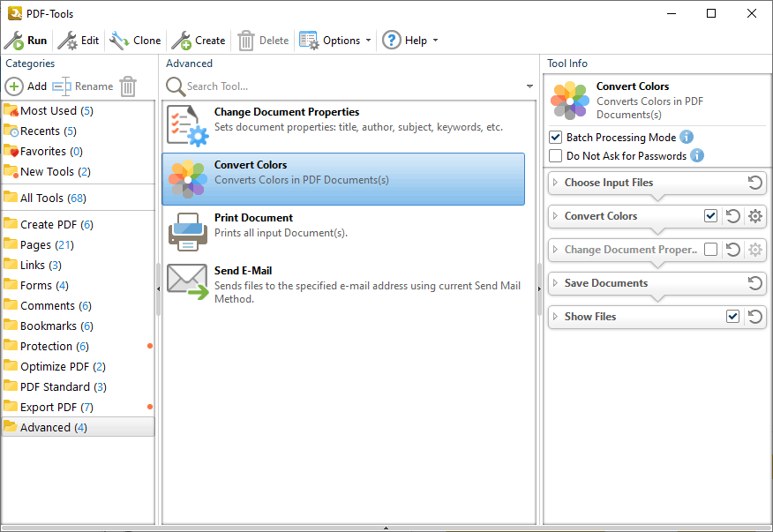
Task: Uncheck the Convert Colors step checkbox
Action: [x=710, y=216]
